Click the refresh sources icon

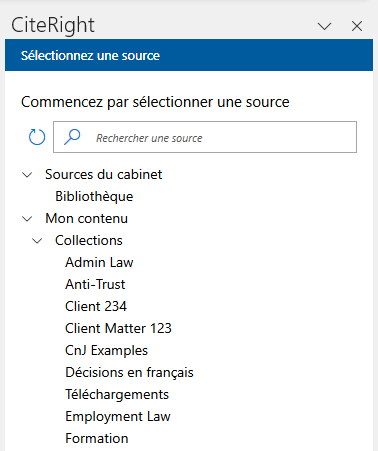tap(37, 137)
